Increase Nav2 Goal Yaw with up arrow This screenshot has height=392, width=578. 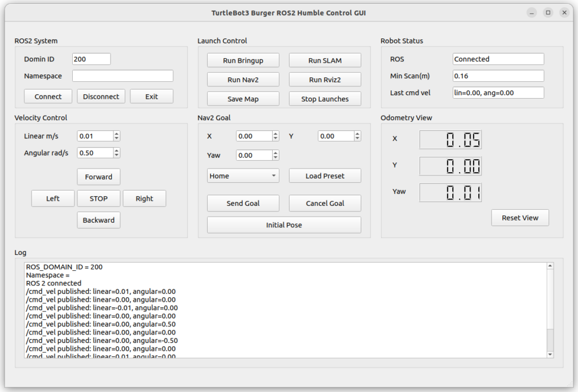coord(275,153)
